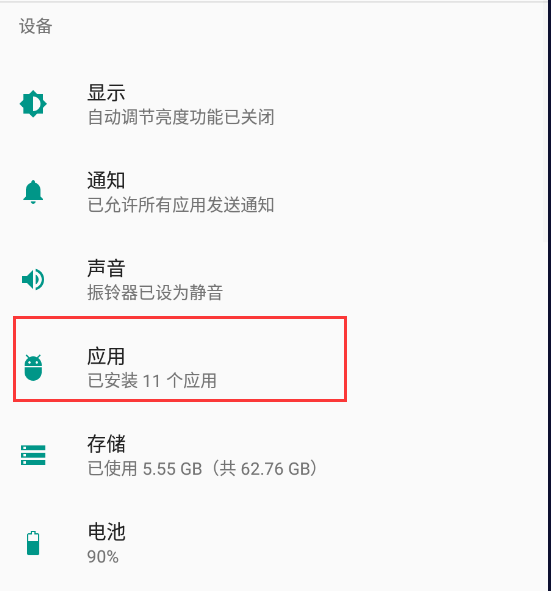Viewport: 551px width, 591px height.
Task: Open the 显示 display settings
Action: [x=106, y=93]
